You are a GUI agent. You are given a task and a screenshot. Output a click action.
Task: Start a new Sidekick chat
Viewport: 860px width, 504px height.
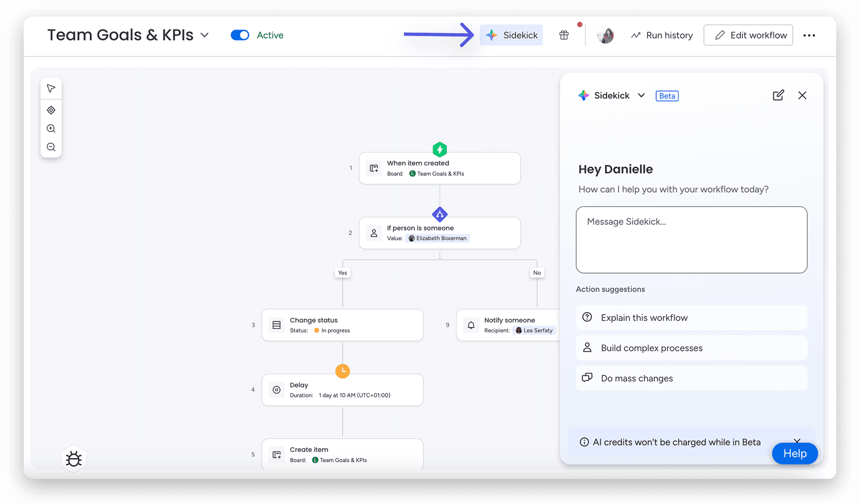pyautogui.click(x=778, y=95)
